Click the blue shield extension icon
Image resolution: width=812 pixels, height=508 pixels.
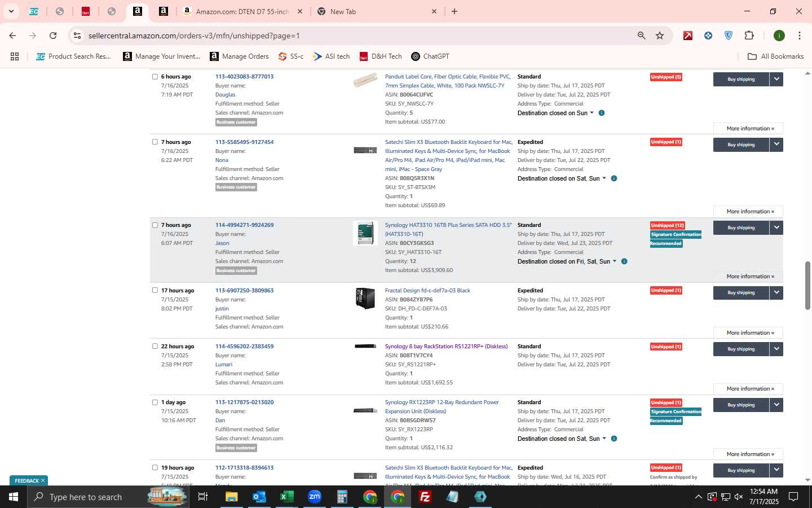coord(729,36)
